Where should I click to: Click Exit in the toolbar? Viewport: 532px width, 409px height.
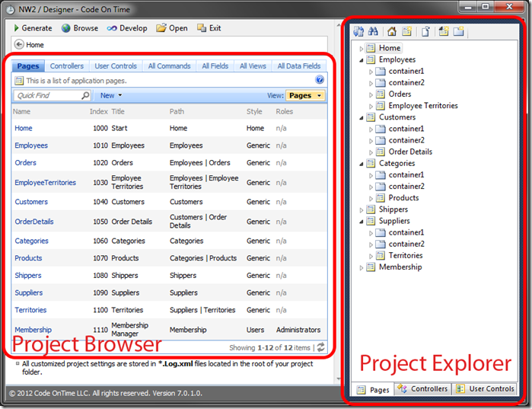coord(209,28)
